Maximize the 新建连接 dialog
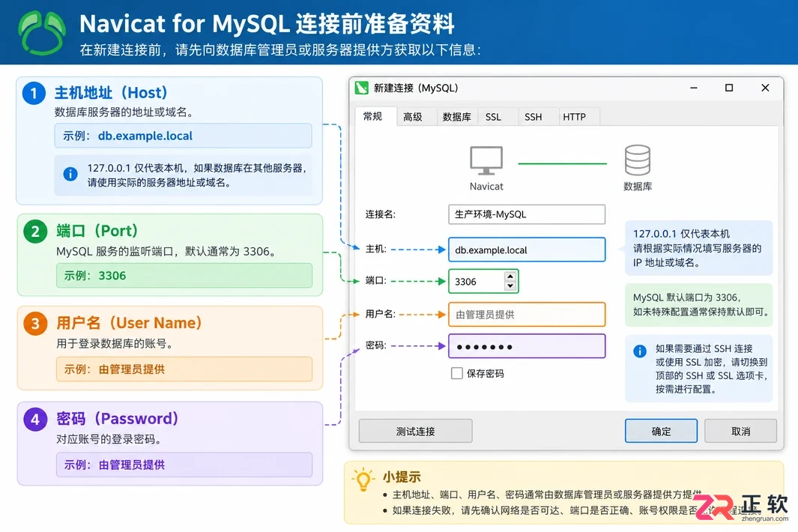Screen dimensions: 798x532 coord(729,88)
